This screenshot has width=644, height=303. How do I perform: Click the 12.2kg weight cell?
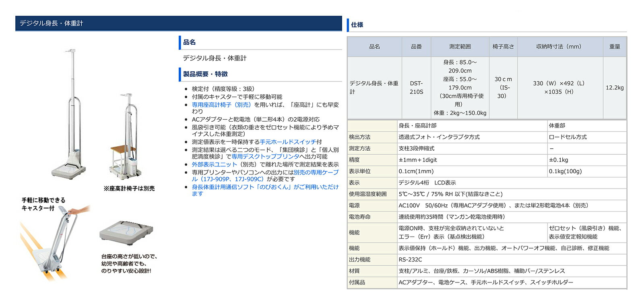[x=614, y=87]
